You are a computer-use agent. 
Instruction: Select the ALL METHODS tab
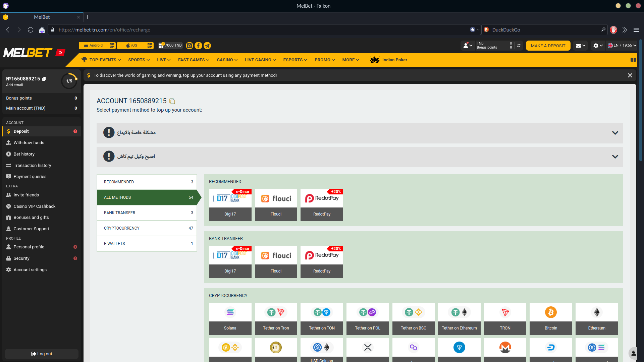[x=147, y=197]
